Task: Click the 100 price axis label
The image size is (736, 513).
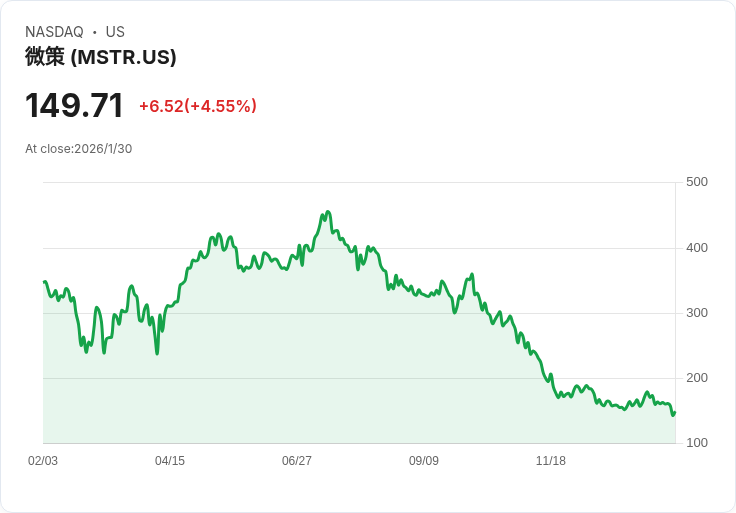Action: tap(697, 443)
